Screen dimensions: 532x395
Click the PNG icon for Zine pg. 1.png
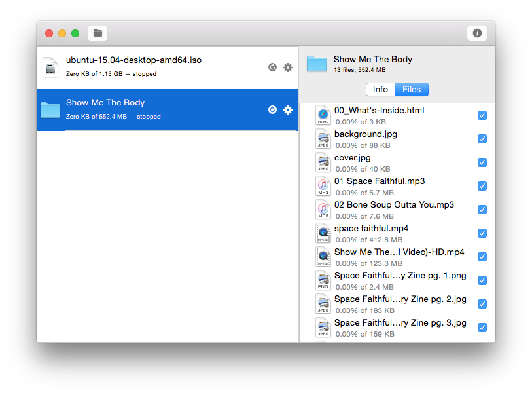click(x=323, y=280)
